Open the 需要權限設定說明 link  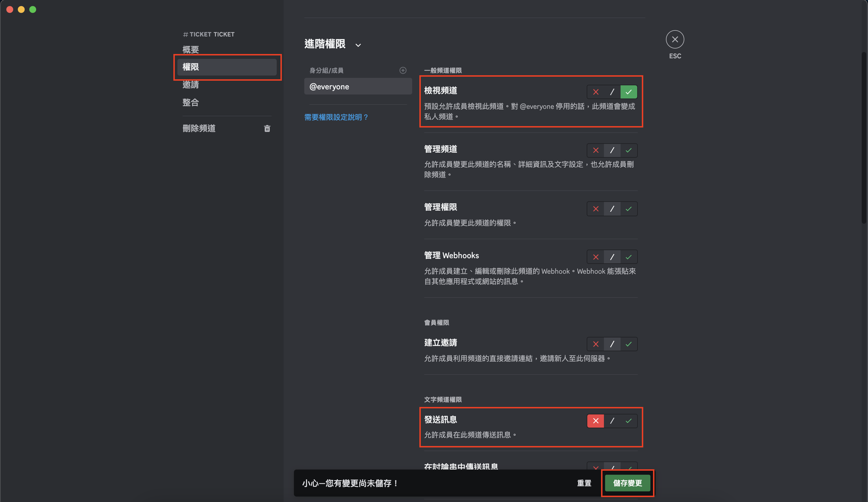(336, 117)
